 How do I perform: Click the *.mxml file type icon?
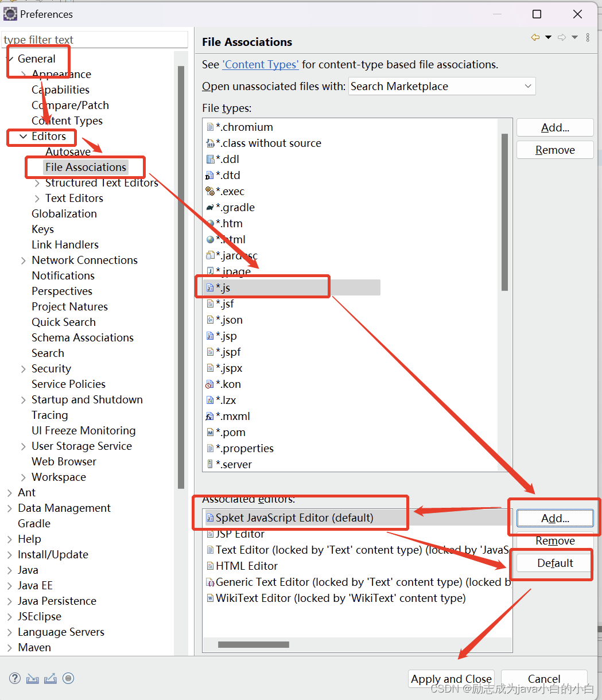210,417
